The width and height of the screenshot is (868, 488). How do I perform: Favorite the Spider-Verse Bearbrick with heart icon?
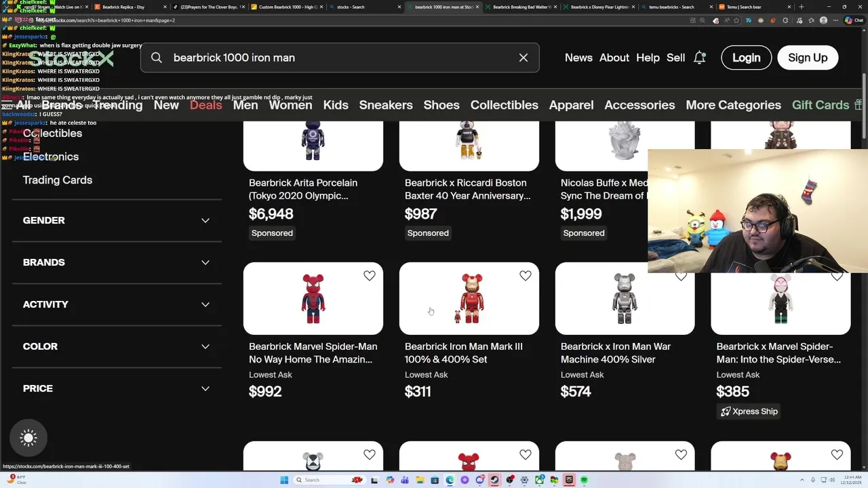tap(837, 276)
